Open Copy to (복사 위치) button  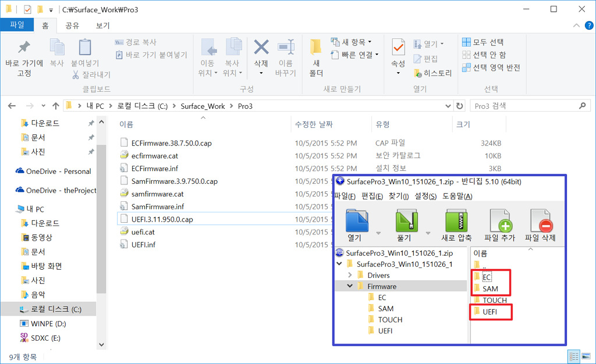coord(233,58)
